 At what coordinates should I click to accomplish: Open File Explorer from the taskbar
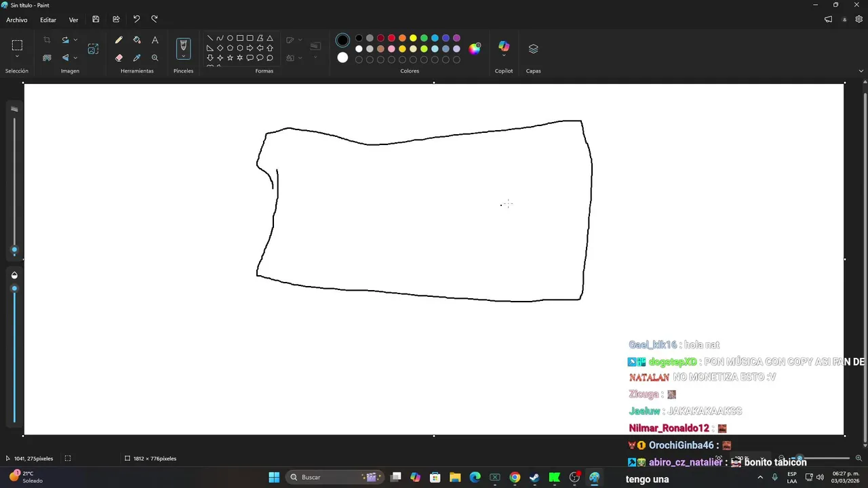[x=455, y=477]
